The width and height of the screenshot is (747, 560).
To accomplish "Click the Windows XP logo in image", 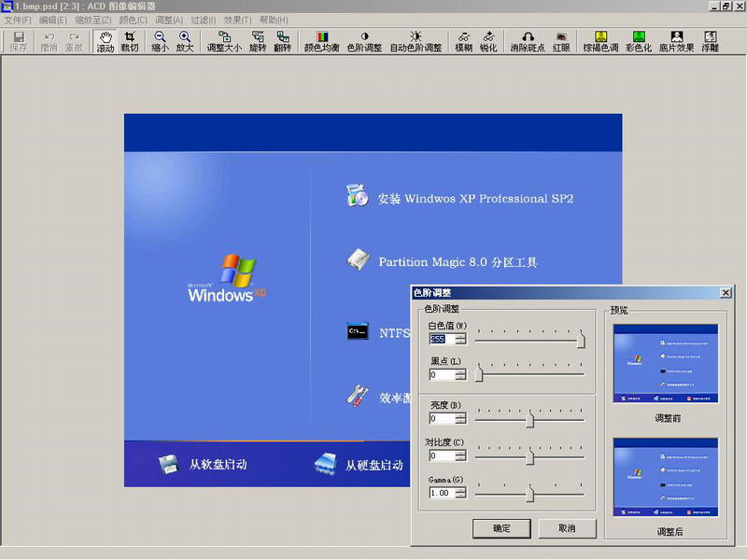I will 227,278.
